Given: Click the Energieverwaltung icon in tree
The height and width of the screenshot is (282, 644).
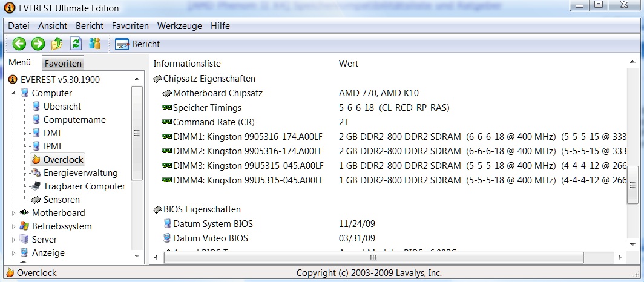Looking at the screenshot, I should pos(36,173).
